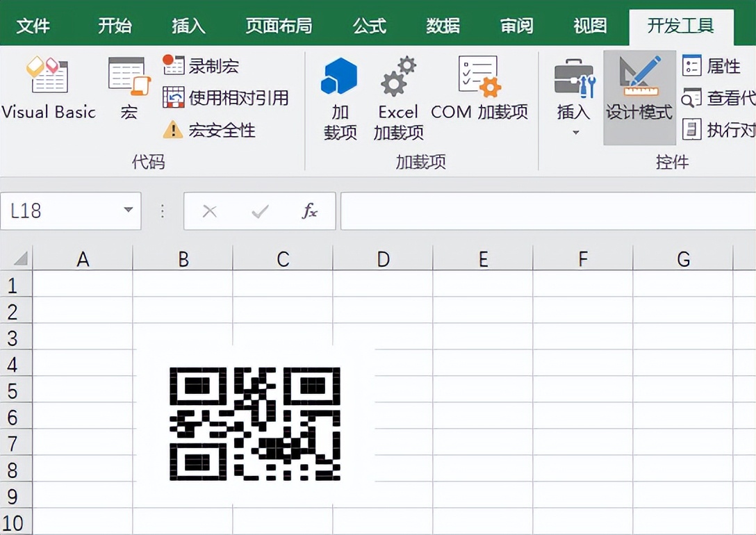Click the formula bar confirm checkmark
Screen dimensions: 756x535
(261, 211)
